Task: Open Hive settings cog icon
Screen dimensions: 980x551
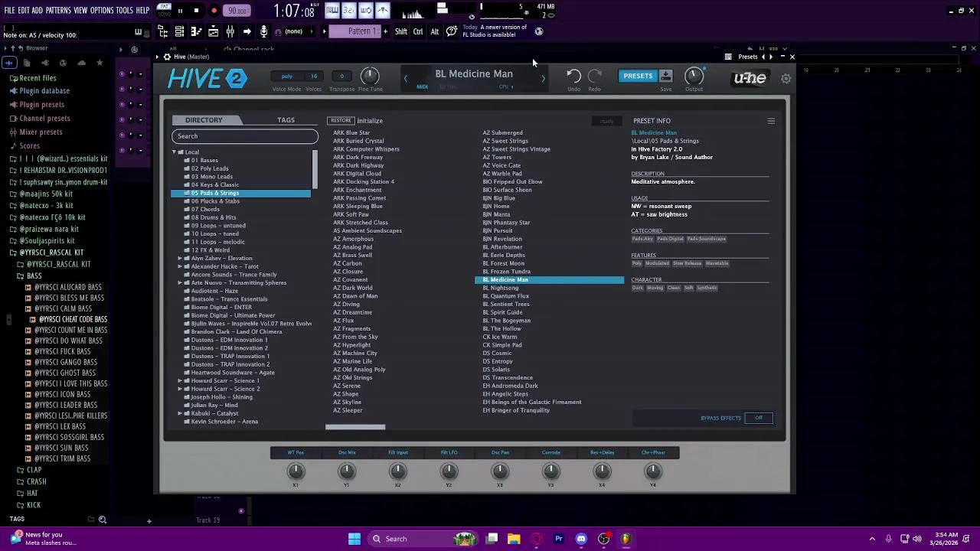Action: pyautogui.click(x=786, y=79)
